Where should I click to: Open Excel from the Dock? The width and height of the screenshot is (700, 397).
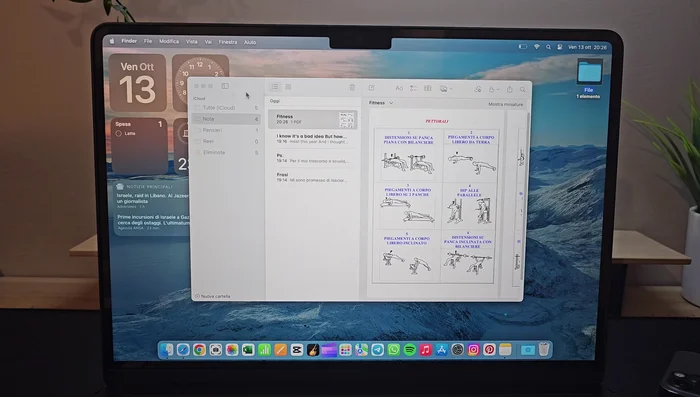[x=248, y=350]
